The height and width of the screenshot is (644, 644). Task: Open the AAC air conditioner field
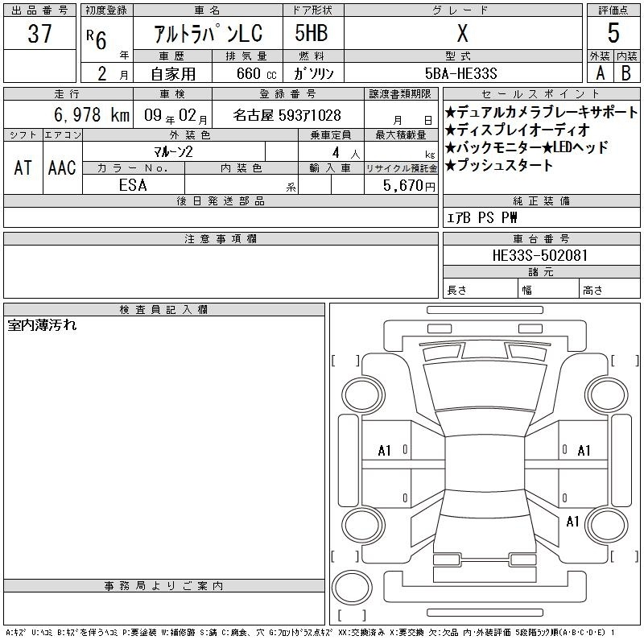62,167
